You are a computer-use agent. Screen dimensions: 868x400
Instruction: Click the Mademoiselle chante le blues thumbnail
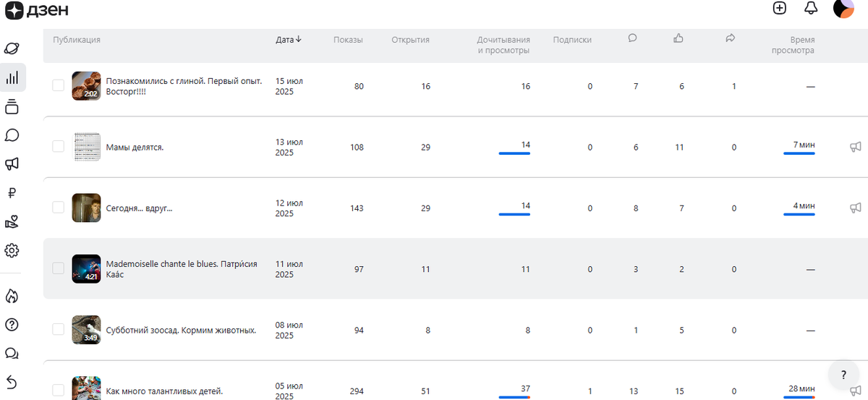pyautogui.click(x=86, y=269)
